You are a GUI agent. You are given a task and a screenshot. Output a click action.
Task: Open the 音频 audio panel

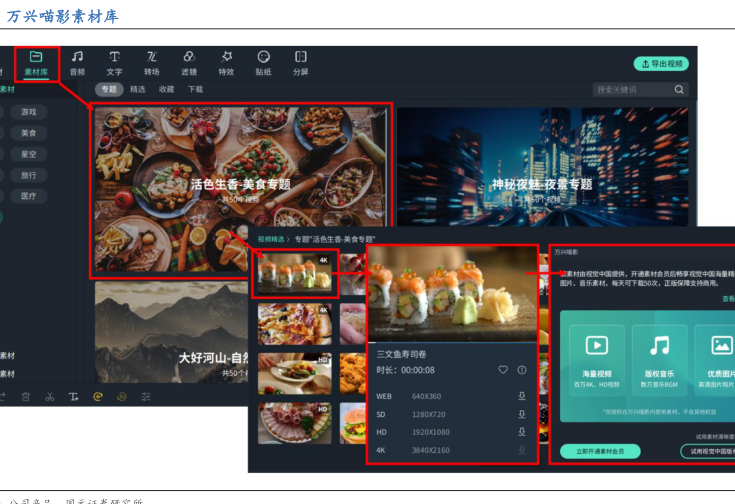pyautogui.click(x=77, y=63)
